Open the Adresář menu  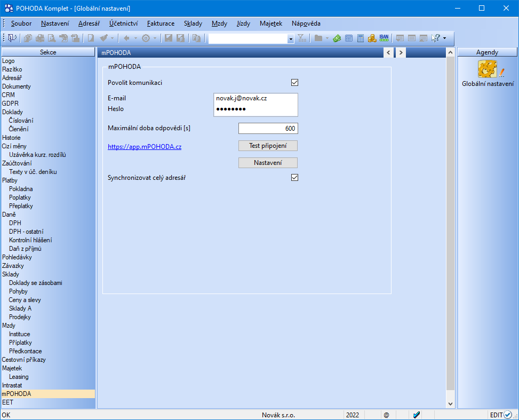coord(89,23)
